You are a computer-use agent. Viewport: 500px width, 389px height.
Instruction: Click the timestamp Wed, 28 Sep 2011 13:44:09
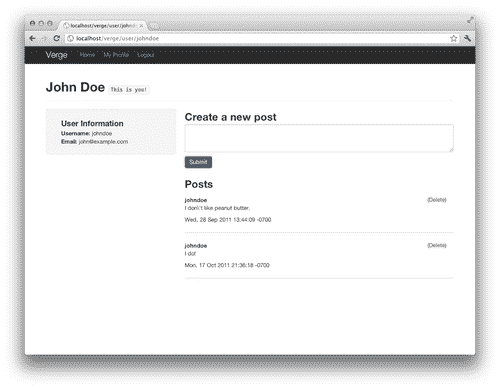pos(228,220)
